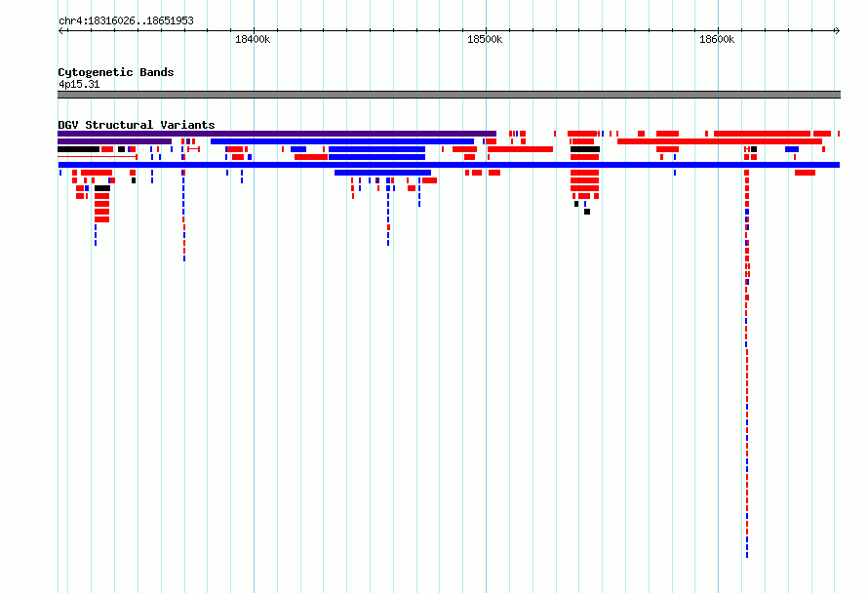
Task: Click the long red first-row variant past 18600k
Action: tap(763, 134)
